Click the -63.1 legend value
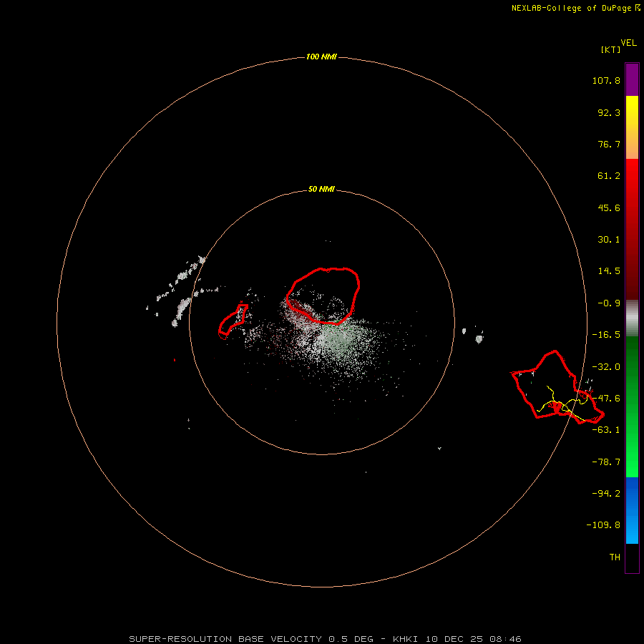Viewport: 644px width, 644px height. (x=606, y=430)
